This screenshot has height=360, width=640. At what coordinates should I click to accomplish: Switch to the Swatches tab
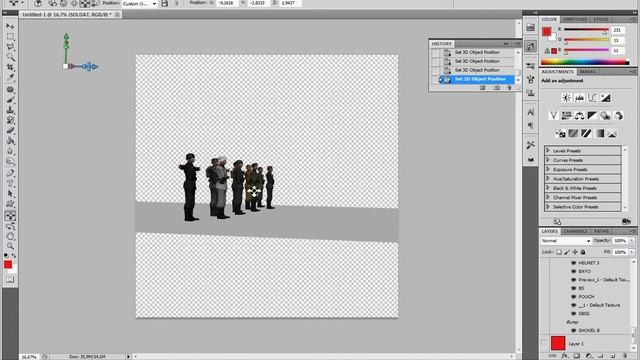tap(575, 19)
